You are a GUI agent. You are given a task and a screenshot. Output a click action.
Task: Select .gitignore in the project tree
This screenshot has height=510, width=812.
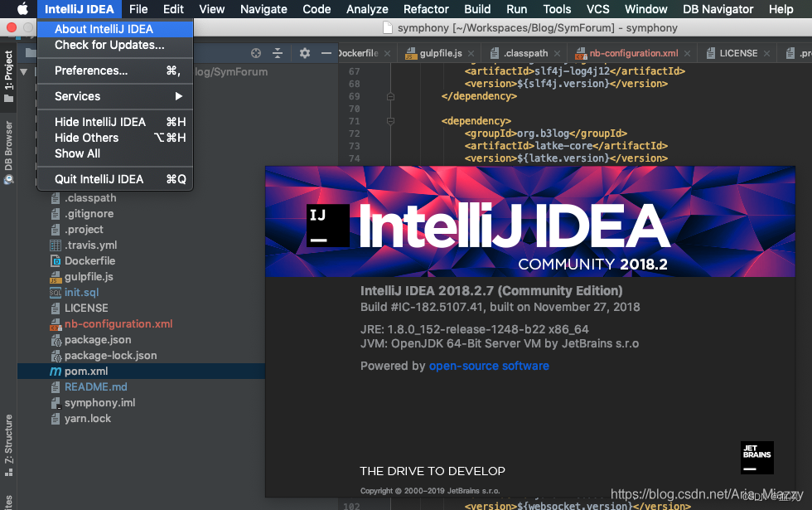[89, 214]
